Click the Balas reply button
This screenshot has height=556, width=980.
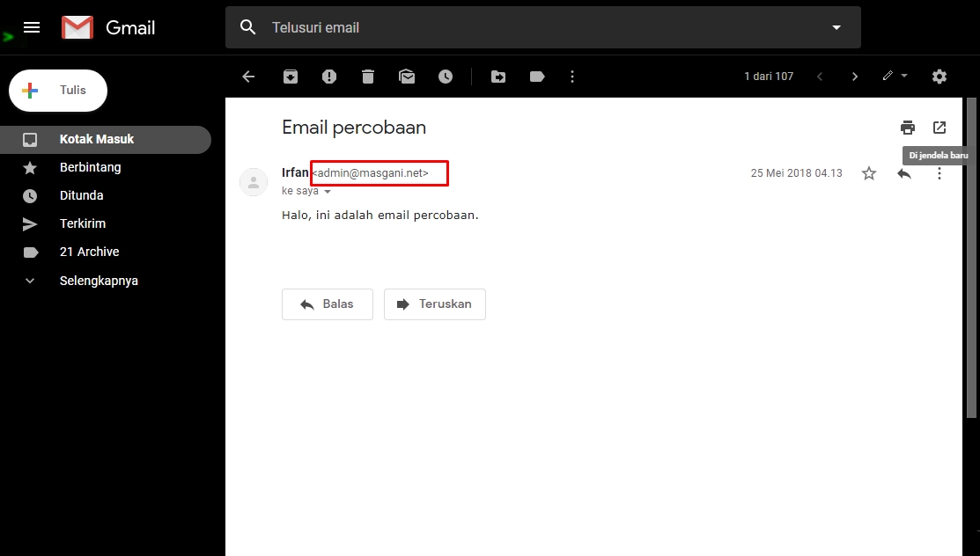[327, 304]
